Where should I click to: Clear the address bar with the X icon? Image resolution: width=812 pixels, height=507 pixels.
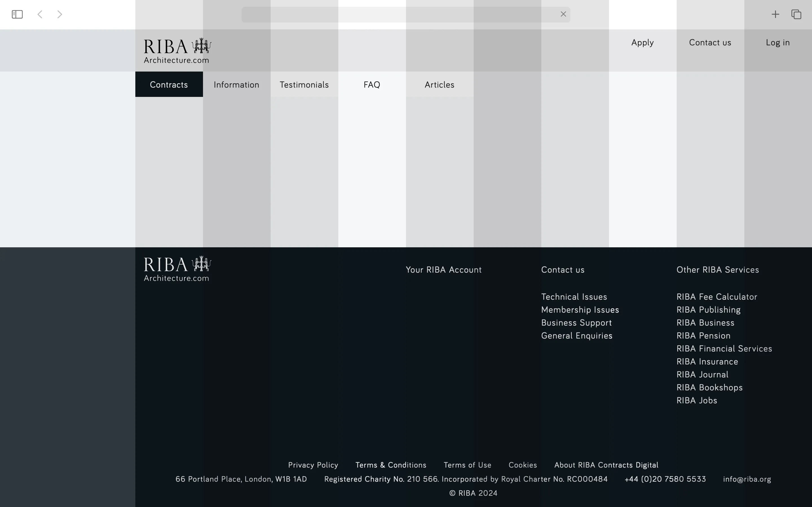pyautogui.click(x=563, y=14)
